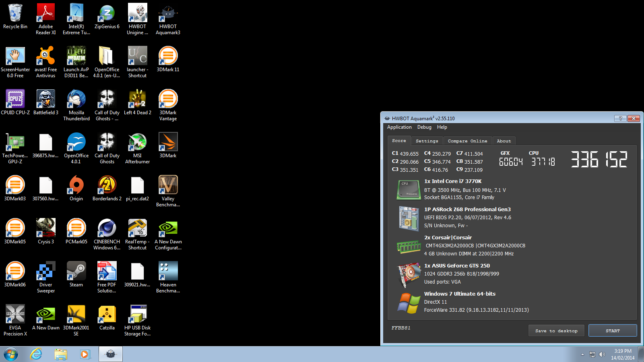Open the Application menu in Aquamark

point(399,127)
